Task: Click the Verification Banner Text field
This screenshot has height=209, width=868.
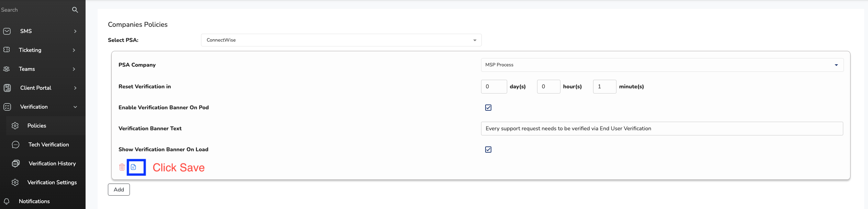Action: coord(662,129)
